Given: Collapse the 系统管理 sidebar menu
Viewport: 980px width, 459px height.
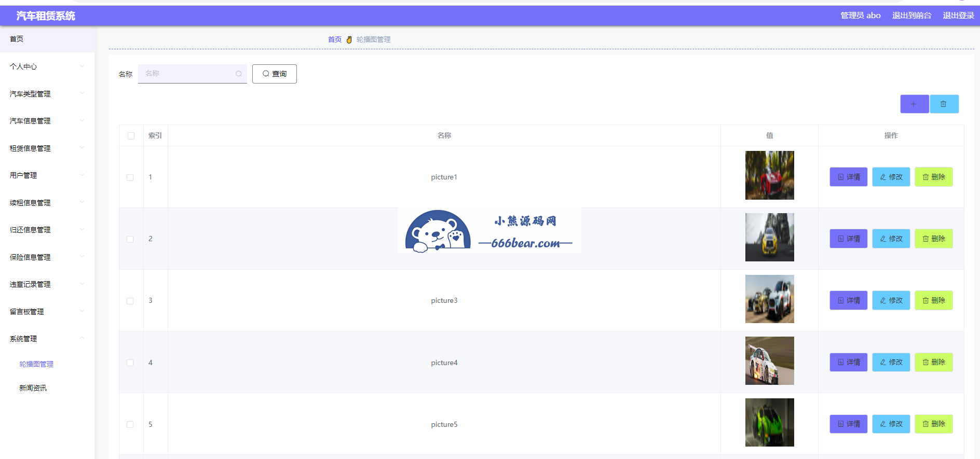Looking at the screenshot, I should coord(47,339).
